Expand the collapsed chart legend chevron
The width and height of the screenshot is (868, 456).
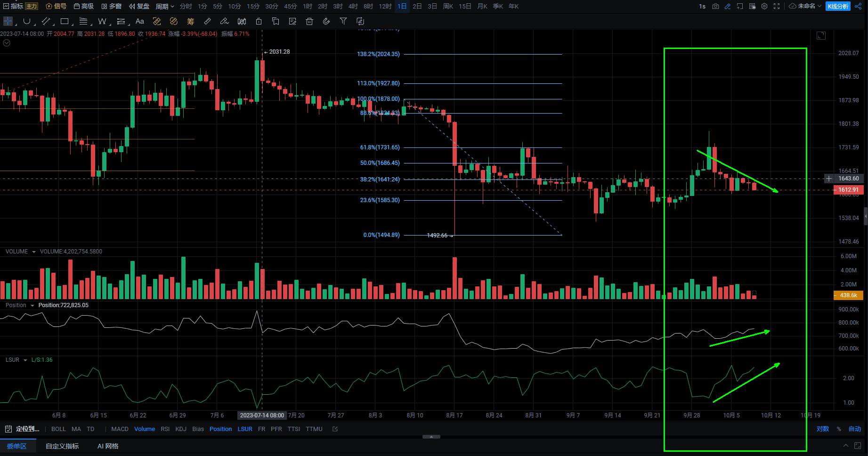[x=7, y=43]
